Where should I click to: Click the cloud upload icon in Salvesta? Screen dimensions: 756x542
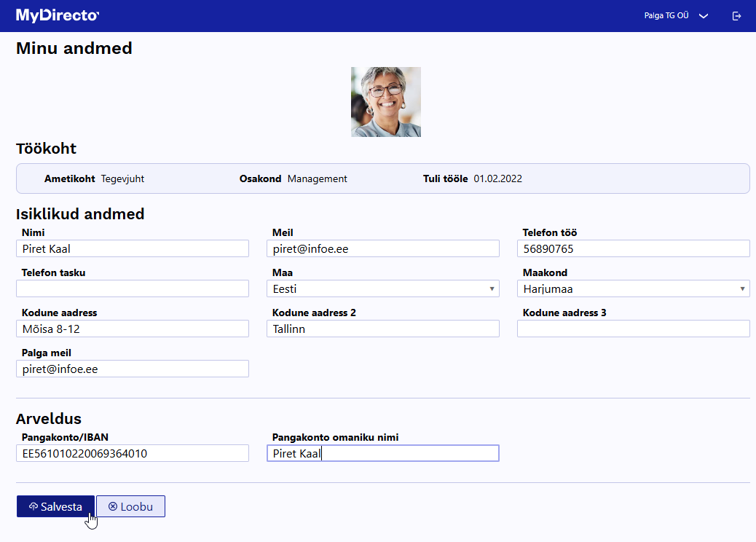[34, 507]
